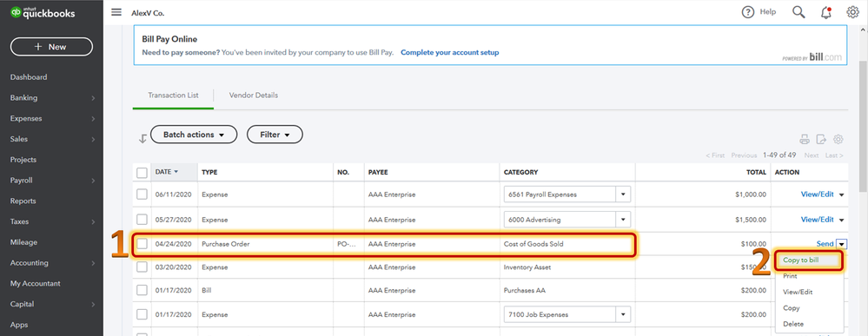Click the batch actions arrow icon
This screenshot has width=868, height=336.
(x=142, y=139)
